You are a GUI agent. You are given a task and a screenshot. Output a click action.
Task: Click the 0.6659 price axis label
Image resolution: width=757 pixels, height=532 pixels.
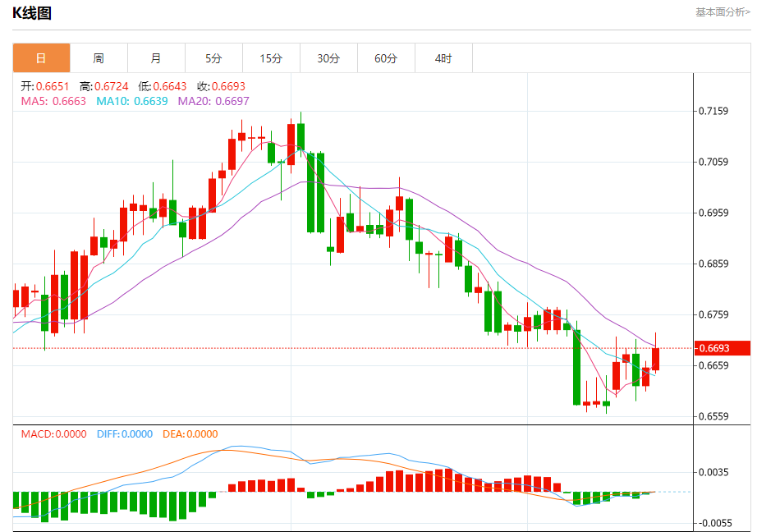click(x=713, y=365)
